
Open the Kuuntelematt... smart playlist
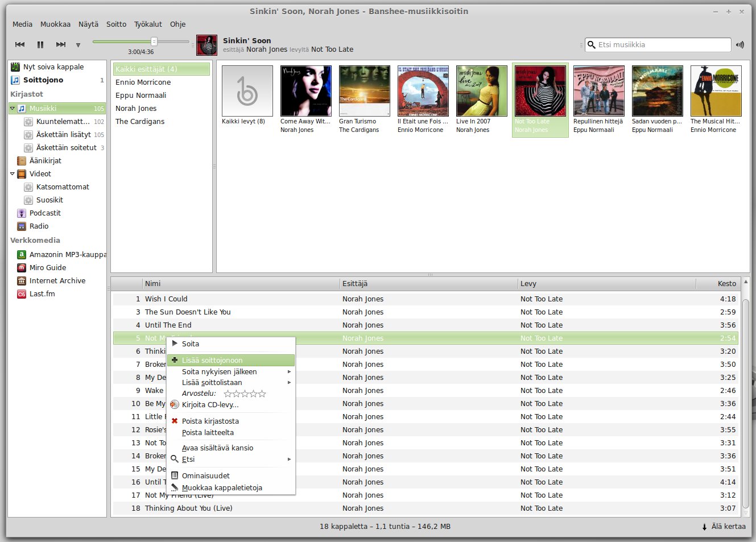pyautogui.click(x=63, y=122)
